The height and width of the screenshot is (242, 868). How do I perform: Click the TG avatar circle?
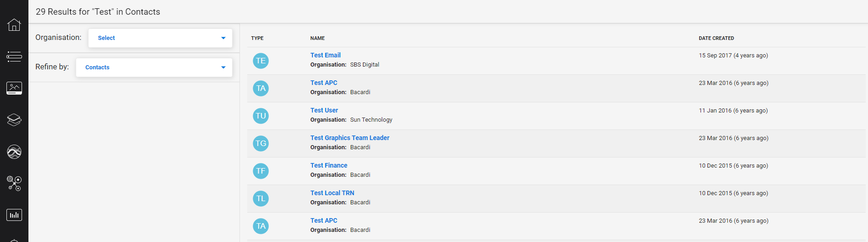tap(261, 143)
